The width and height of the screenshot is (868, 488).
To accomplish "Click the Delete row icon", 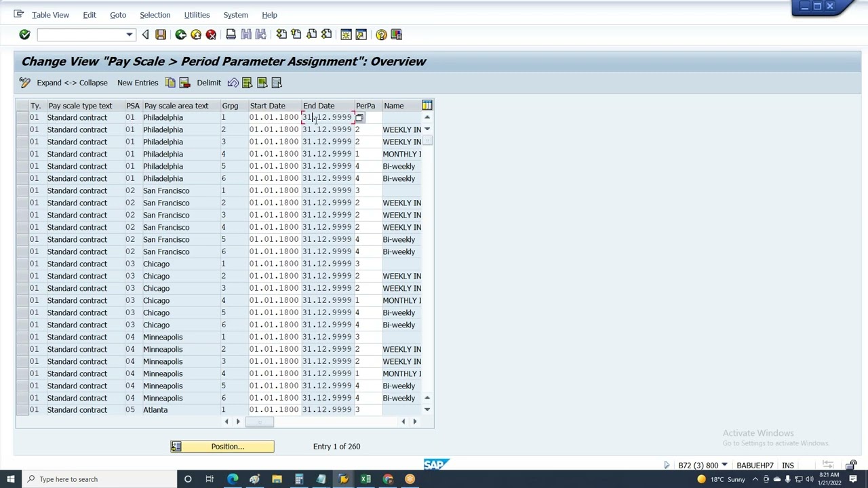I will click(x=184, y=83).
